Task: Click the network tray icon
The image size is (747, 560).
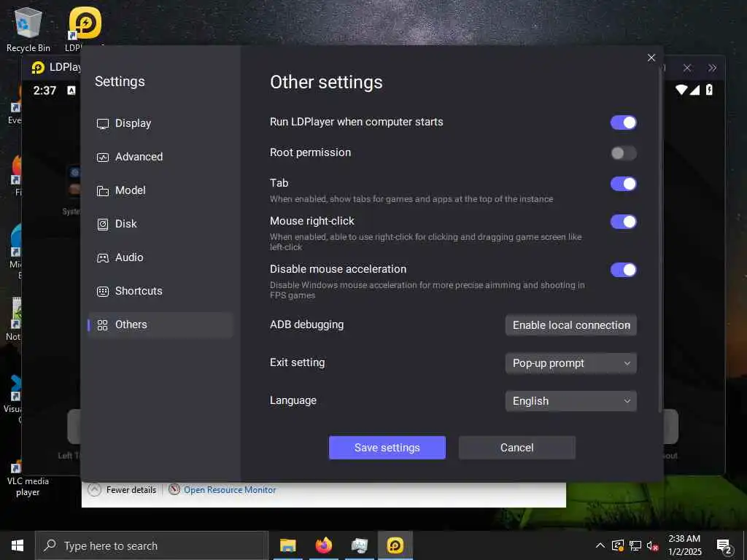Action: [x=635, y=545]
